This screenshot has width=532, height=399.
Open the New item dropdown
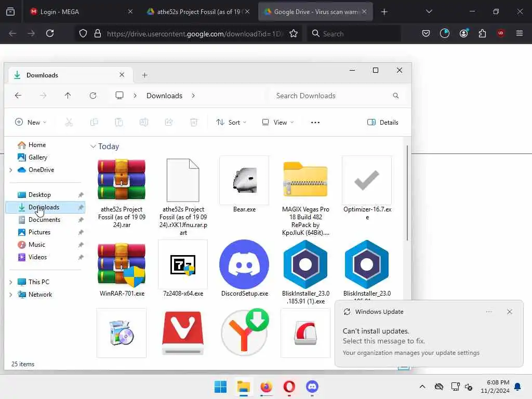point(31,122)
